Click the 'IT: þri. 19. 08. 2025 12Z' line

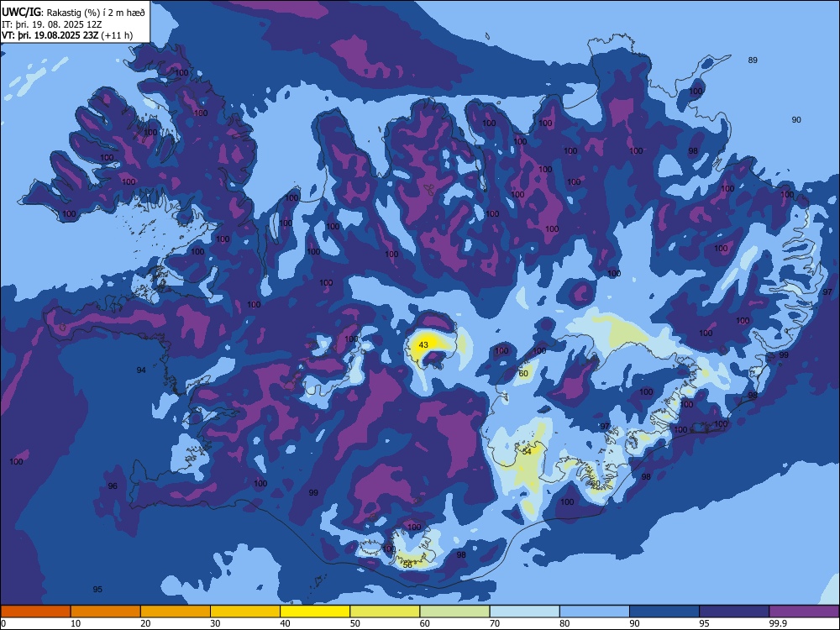51,24
